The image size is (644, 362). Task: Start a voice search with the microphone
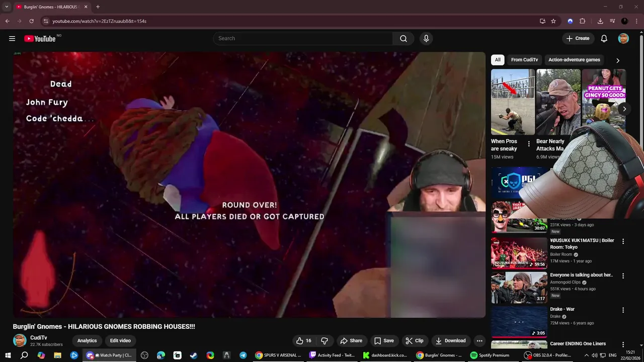coord(426,39)
